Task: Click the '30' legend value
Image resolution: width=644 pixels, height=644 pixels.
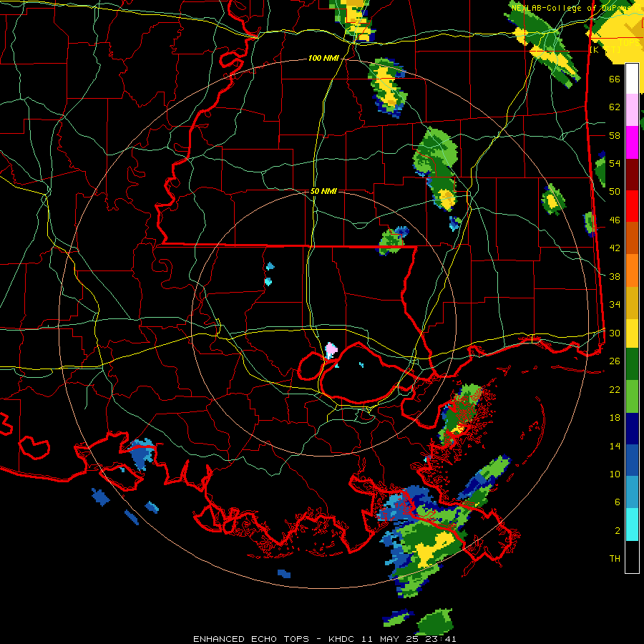Action: [615, 333]
